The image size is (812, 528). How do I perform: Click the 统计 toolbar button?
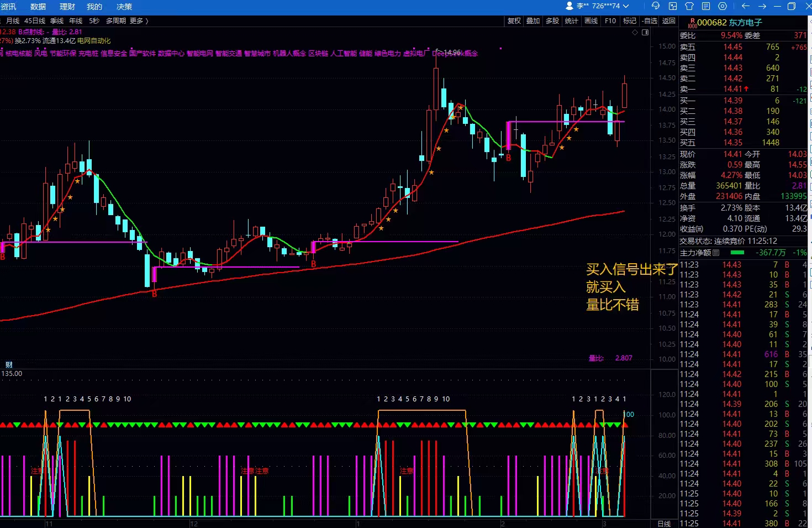[572, 21]
